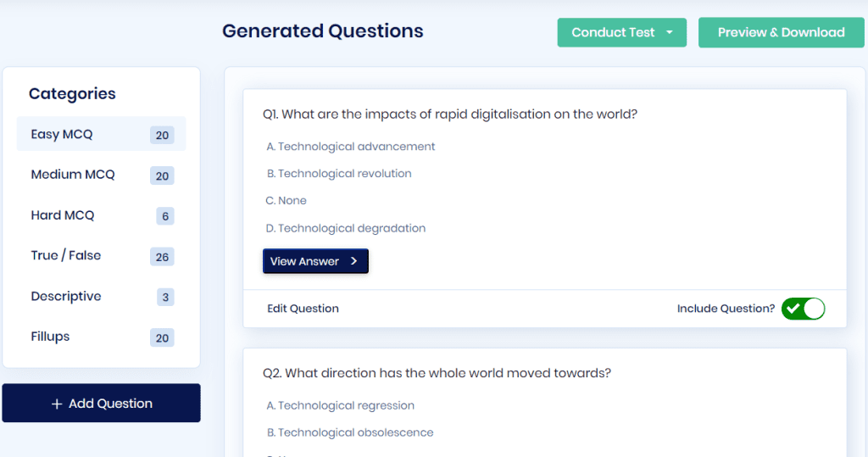Click Edit Question for Q1
This screenshot has width=868, height=457.
[x=303, y=309]
